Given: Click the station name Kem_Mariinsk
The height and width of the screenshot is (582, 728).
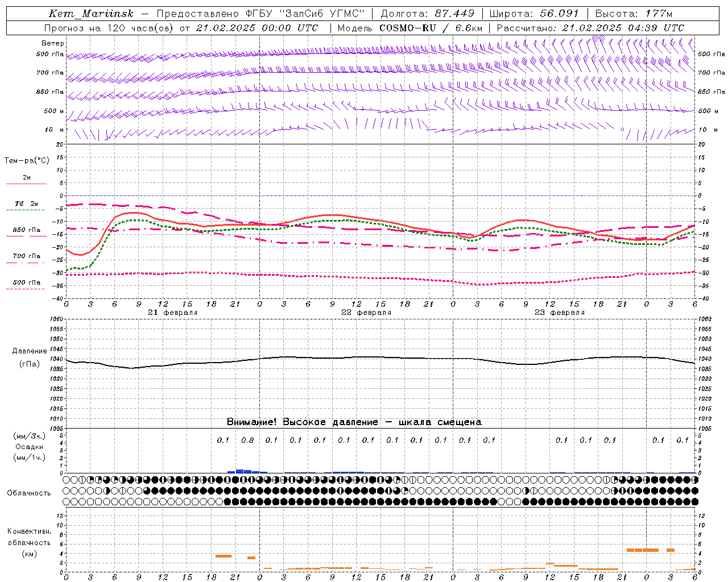Looking at the screenshot, I should (91, 14).
